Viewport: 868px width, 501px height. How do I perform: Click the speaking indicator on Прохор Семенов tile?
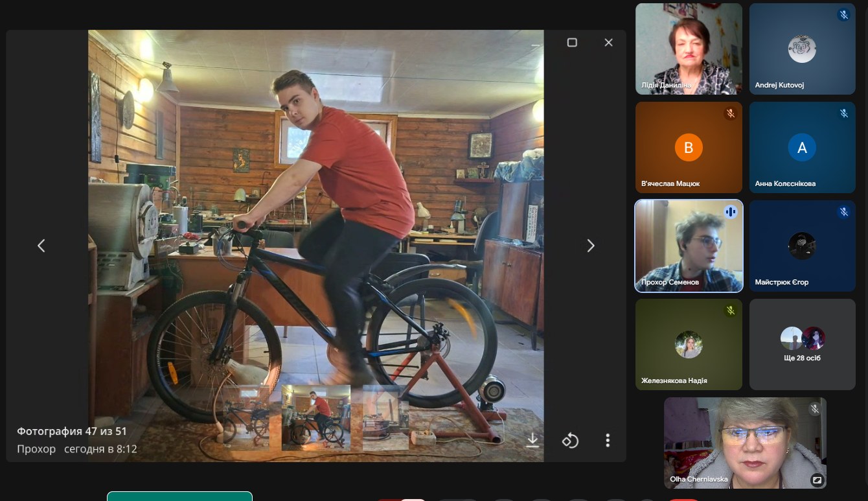point(731,212)
